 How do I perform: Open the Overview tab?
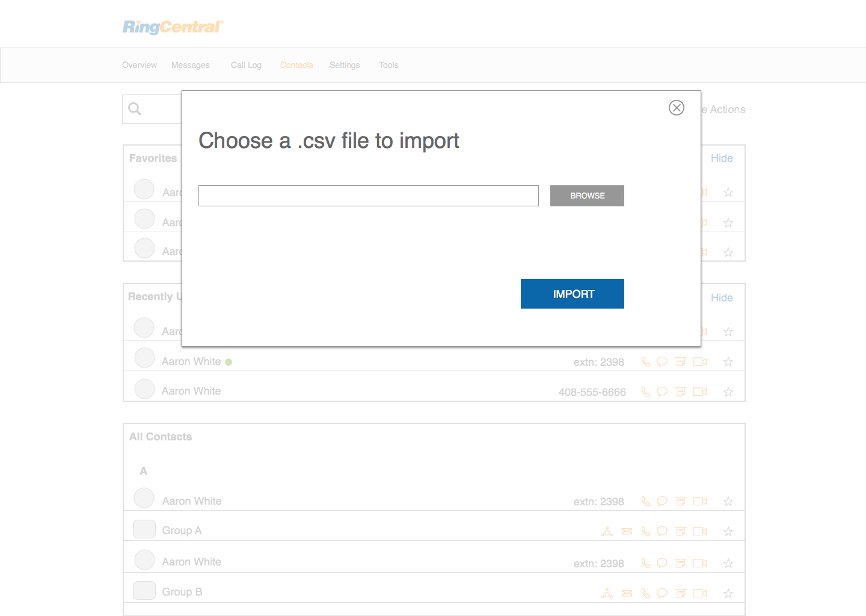point(140,65)
